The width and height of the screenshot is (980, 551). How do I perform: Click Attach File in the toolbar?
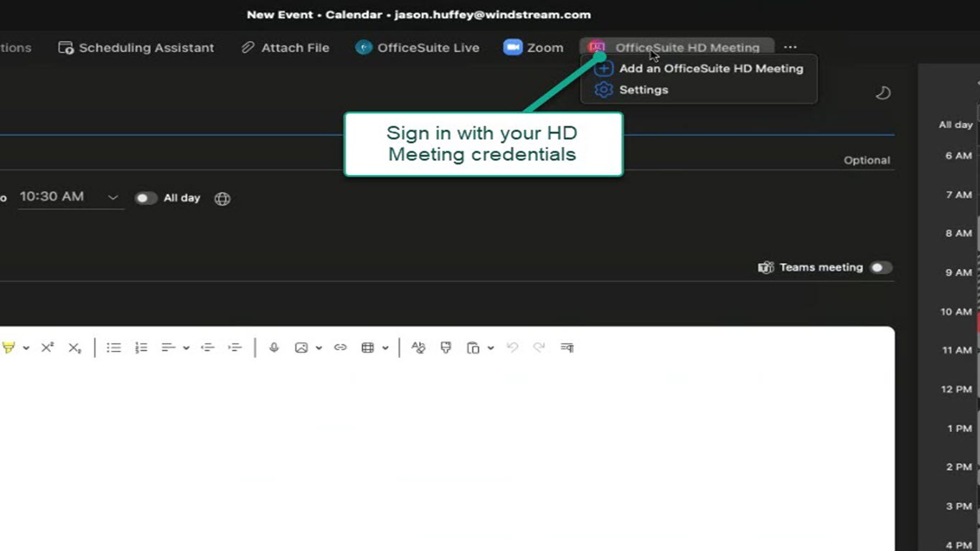click(286, 48)
